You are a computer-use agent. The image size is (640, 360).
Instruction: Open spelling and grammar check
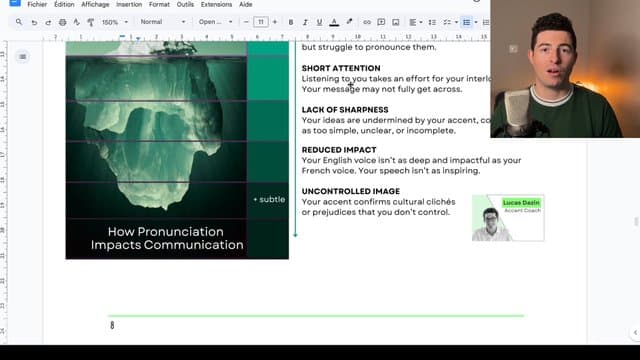76,22
